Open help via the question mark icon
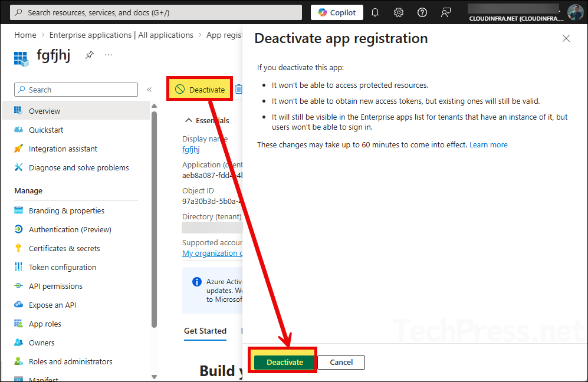The width and height of the screenshot is (588, 382). [x=422, y=12]
